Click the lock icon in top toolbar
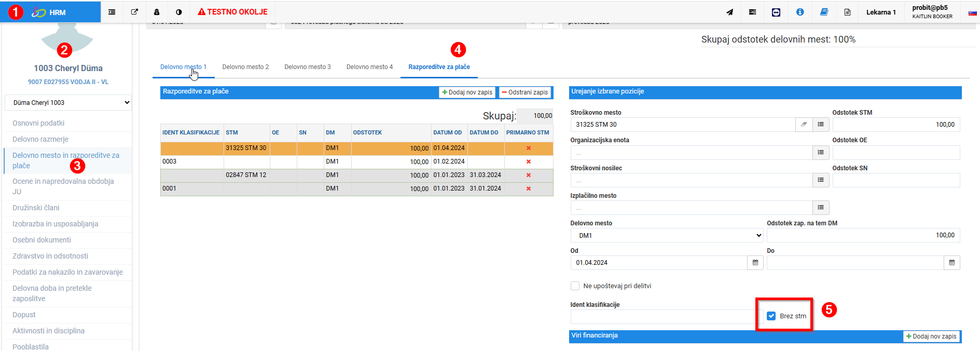 pyautogui.click(x=157, y=12)
